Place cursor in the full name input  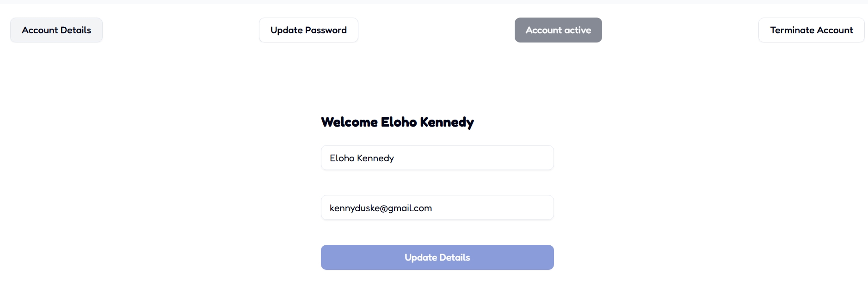pyautogui.click(x=437, y=158)
